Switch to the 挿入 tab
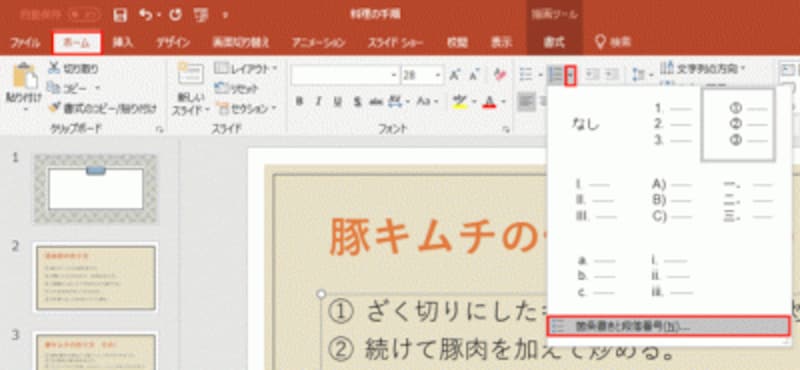This screenshot has height=370, width=800. tap(123, 43)
